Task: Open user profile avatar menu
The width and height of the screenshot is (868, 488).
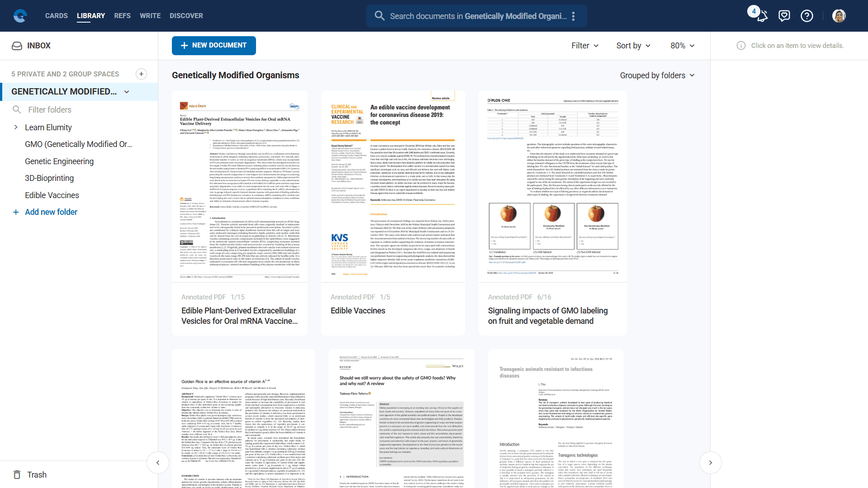Action: pyautogui.click(x=839, y=16)
